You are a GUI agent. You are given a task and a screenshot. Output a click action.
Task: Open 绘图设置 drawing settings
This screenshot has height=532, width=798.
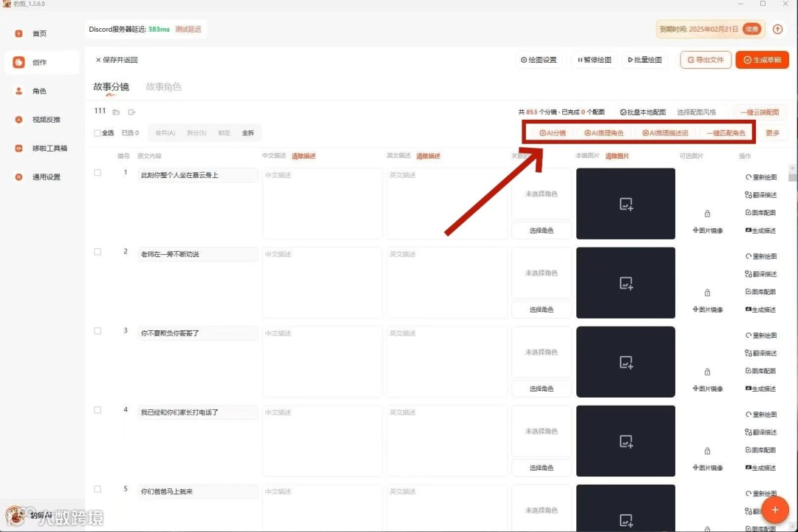coord(539,60)
